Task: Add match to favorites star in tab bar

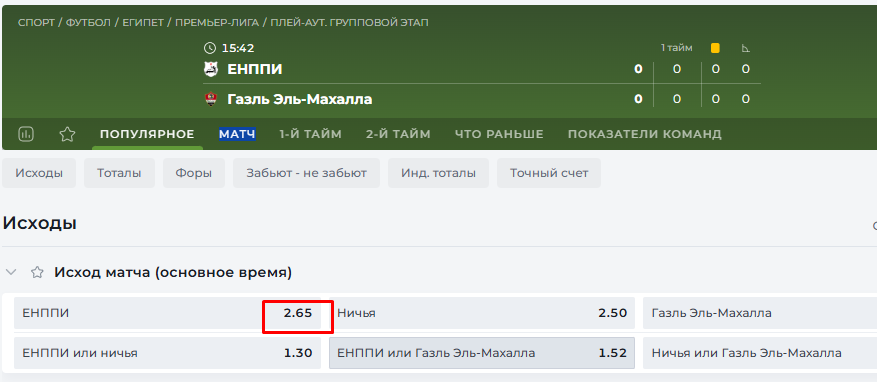Action: (67, 134)
